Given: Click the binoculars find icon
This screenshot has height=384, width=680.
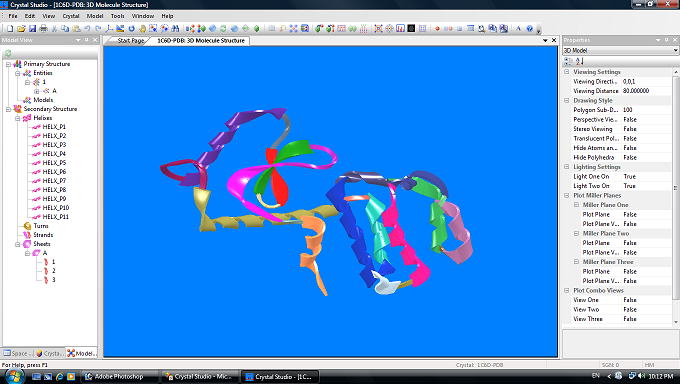Looking at the screenshot, I should pos(175,29).
